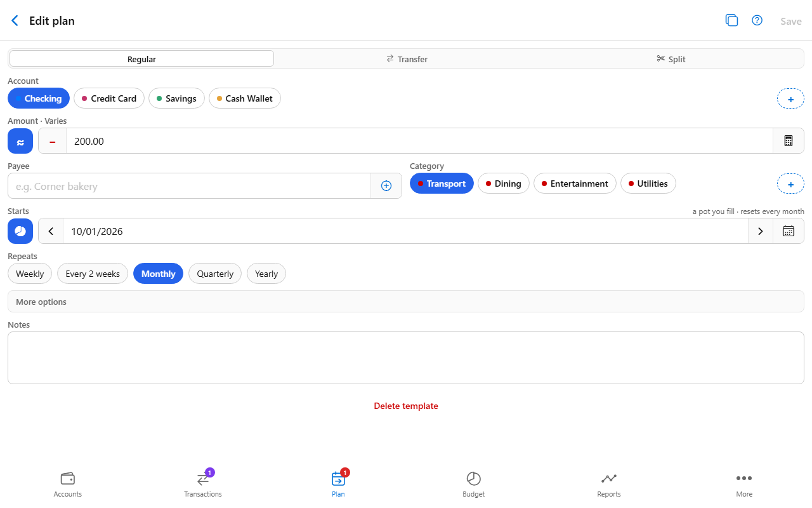Switch to the Transfer tab
The height and width of the screenshot is (508, 812).
tap(407, 59)
